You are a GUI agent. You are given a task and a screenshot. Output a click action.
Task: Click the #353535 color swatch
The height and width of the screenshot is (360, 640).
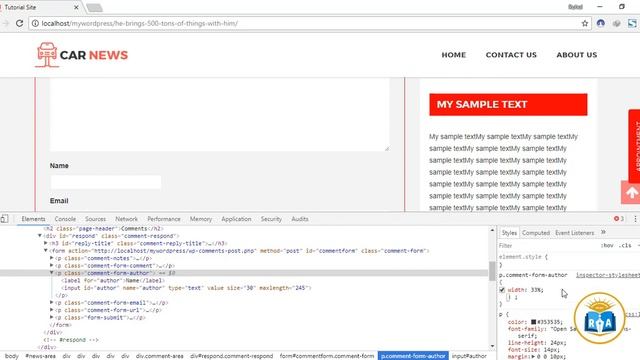[533, 322]
